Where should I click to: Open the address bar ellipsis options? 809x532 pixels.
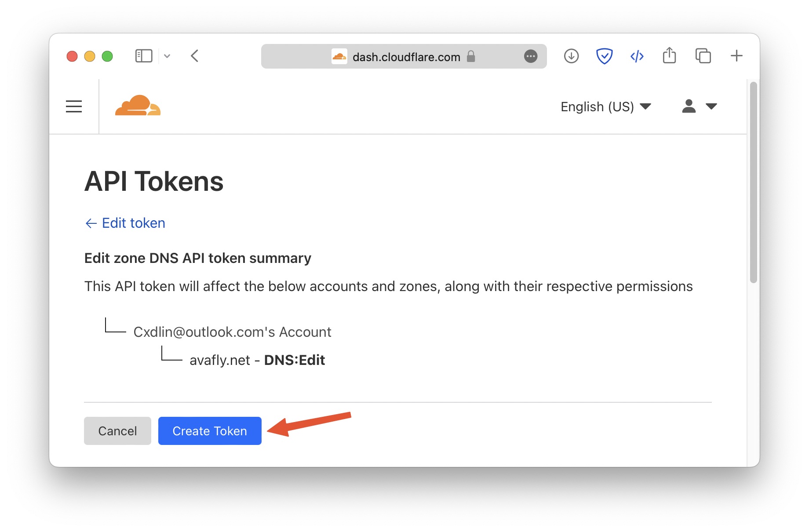(x=531, y=56)
